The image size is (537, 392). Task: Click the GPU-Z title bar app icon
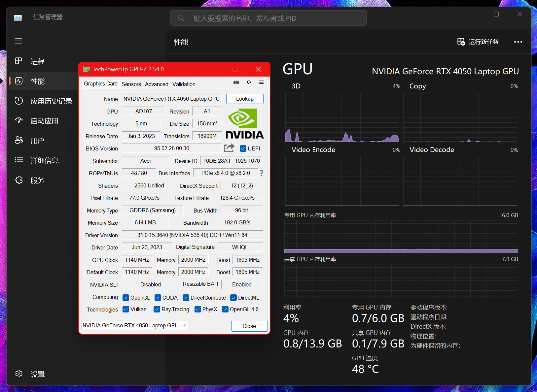[x=87, y=69]
